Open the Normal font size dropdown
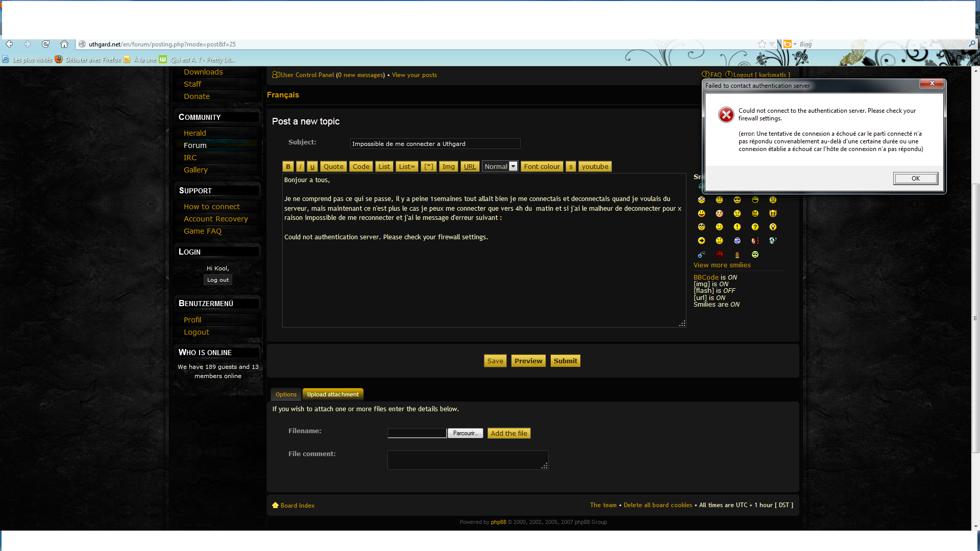 coord(513,166)
